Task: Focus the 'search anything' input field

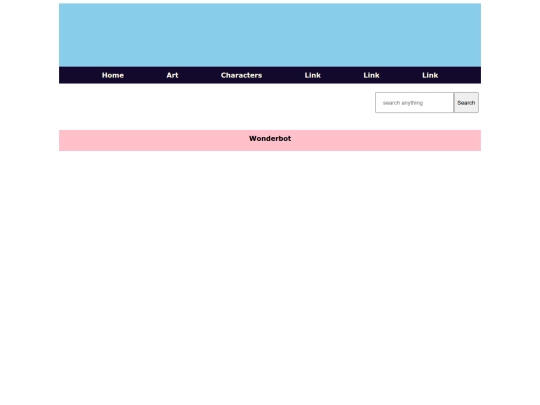Action: (414, 103)
